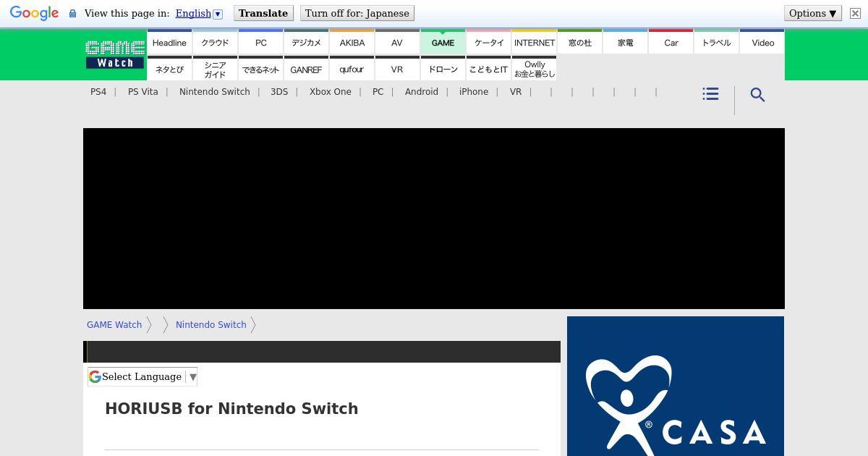Open the VR tab in second row
Image resolution: width=868 pixels, height=456 pixels.
(397, 69)
